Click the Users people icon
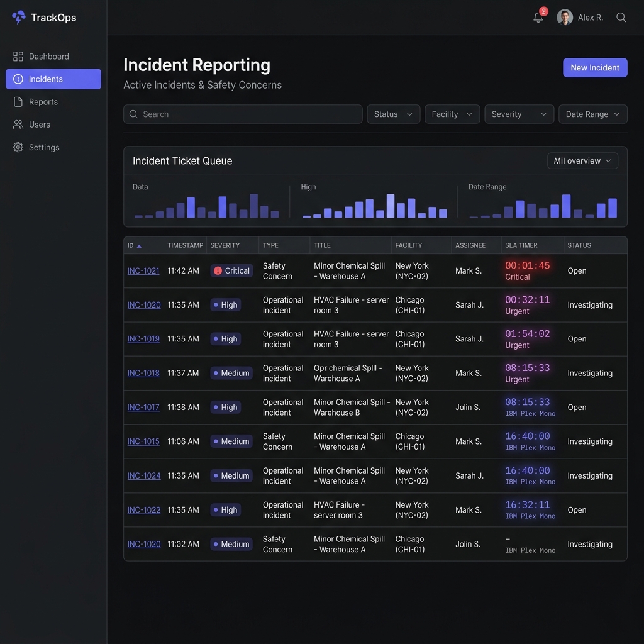This screenshot has width=644, height=644. [18, 125]
